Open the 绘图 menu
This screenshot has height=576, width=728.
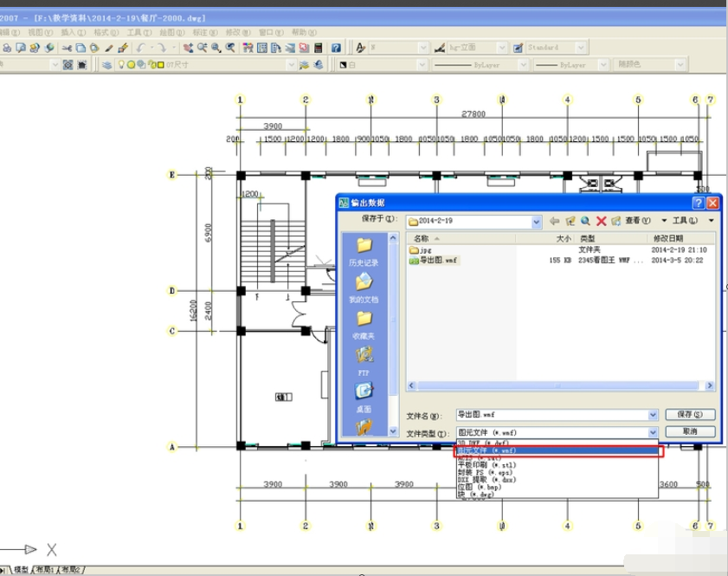(x=172, y=33)
